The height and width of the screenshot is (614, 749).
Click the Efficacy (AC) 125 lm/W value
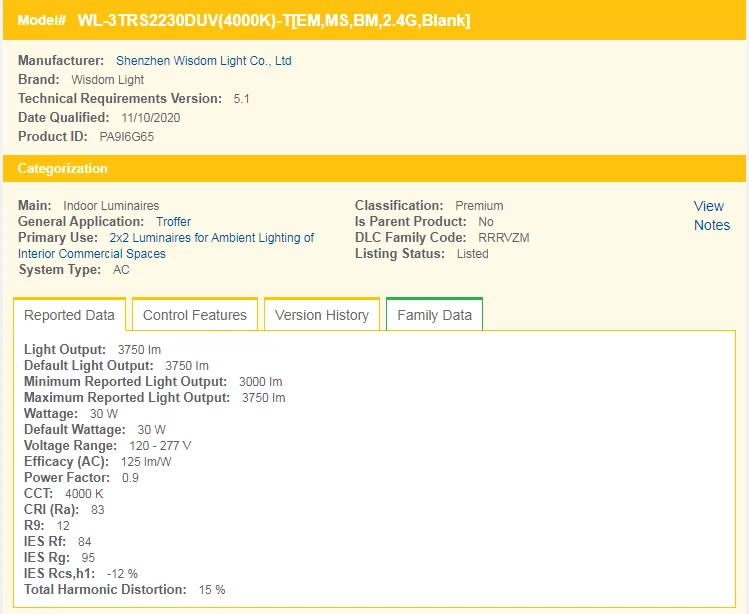pos(146,462)
